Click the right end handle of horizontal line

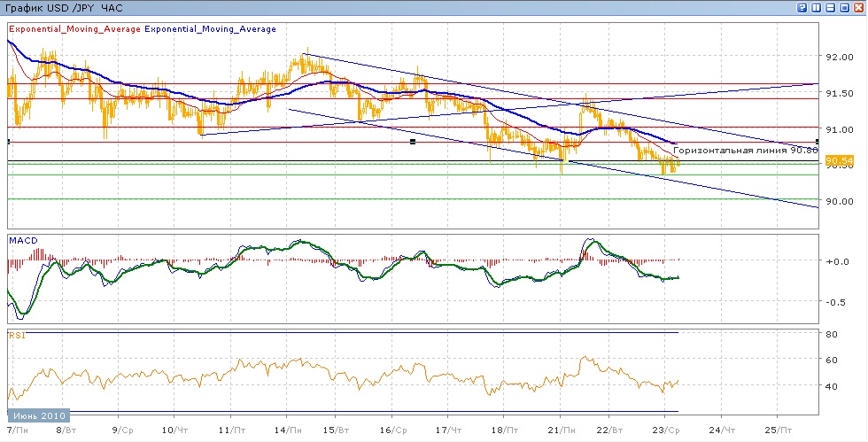click(x=817, y=142)
